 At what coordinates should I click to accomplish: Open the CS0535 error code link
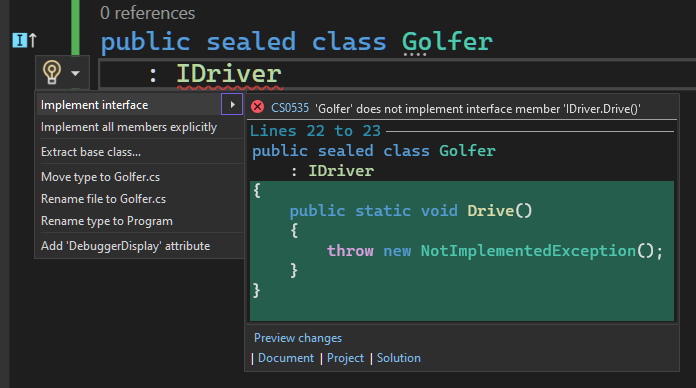(x=290, y=108)
